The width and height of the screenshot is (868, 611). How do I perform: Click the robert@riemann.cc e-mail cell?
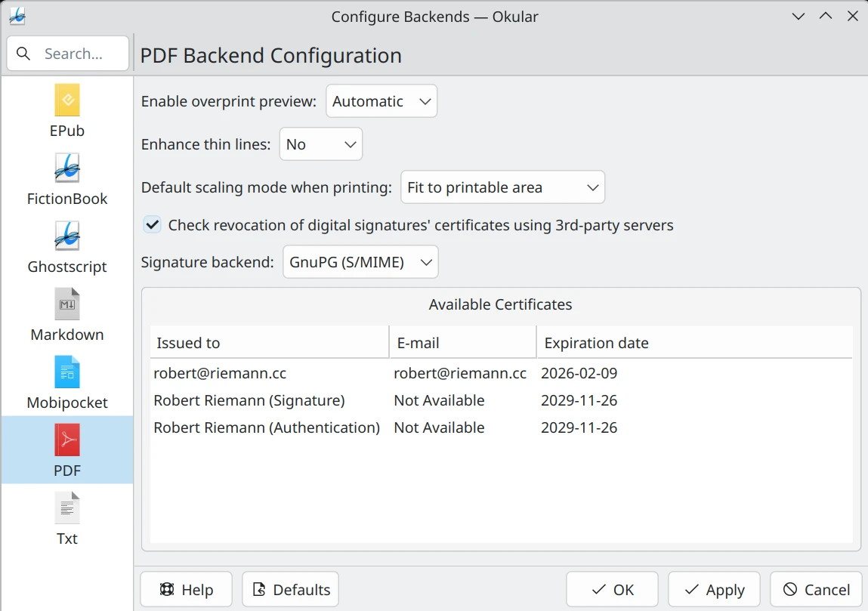(460, 373)
